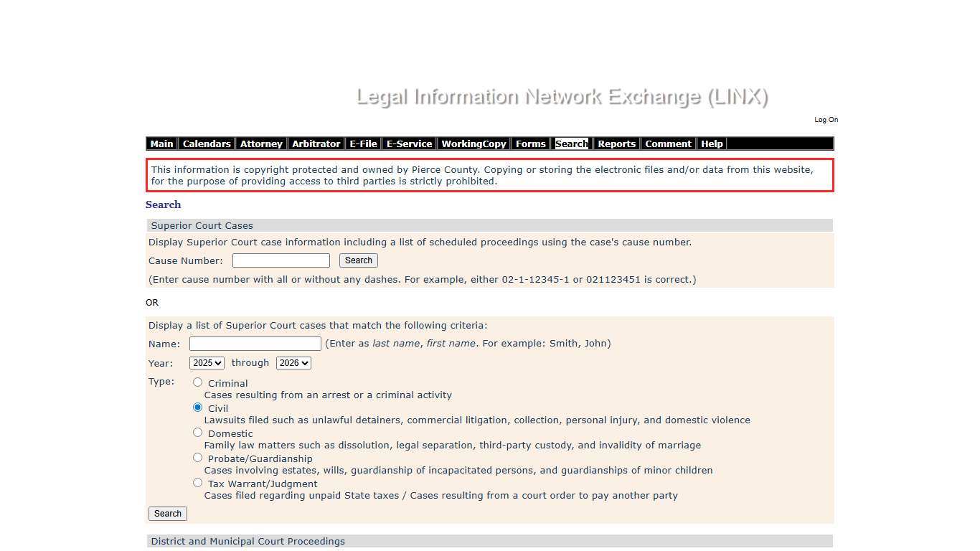980x551 pixels.
Task: Click Search next to Cause Number field
Action: coord(358,260)
